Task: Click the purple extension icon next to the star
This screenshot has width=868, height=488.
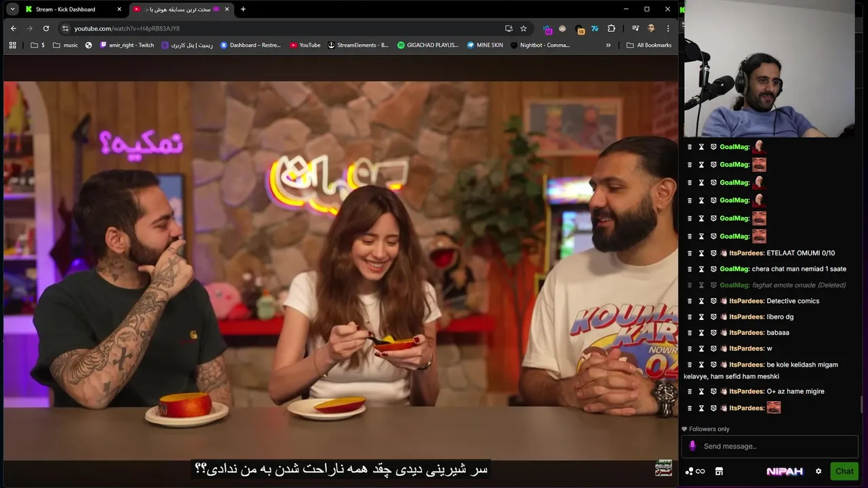Action: pyautogui.click(x=547, y=28)
